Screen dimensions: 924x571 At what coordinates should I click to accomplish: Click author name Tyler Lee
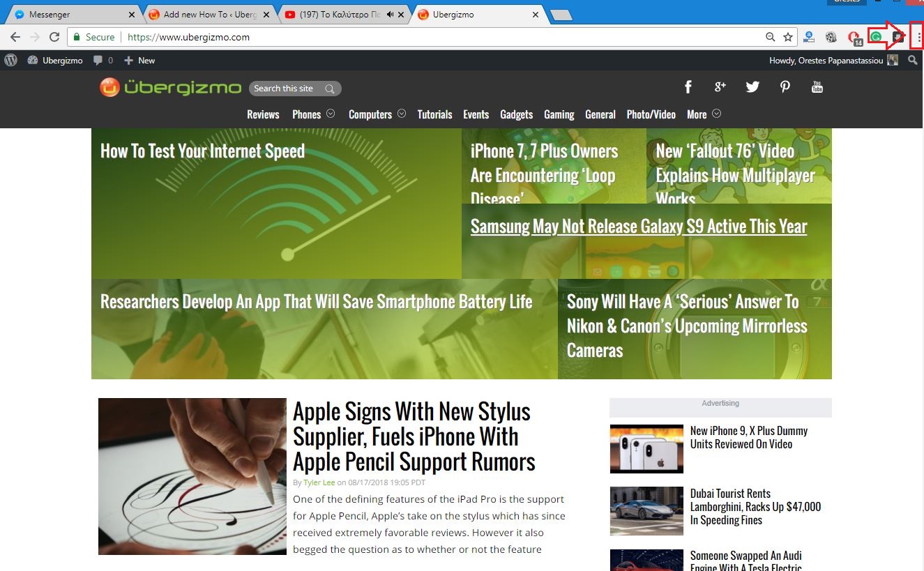(319, 482)
